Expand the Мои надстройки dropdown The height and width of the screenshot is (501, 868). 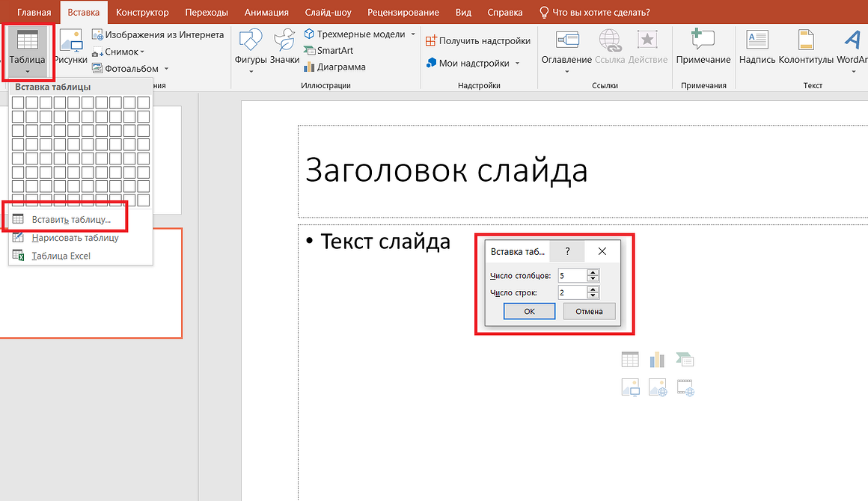pyautogui.click(x=517, y=64)
